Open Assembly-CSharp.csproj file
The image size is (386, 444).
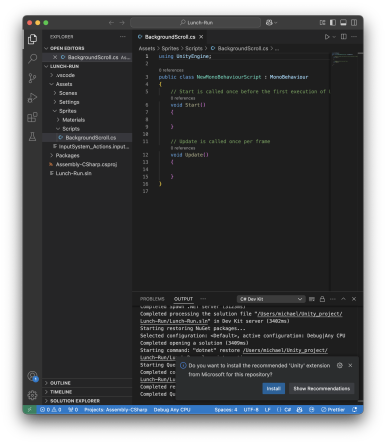point(86,164)
